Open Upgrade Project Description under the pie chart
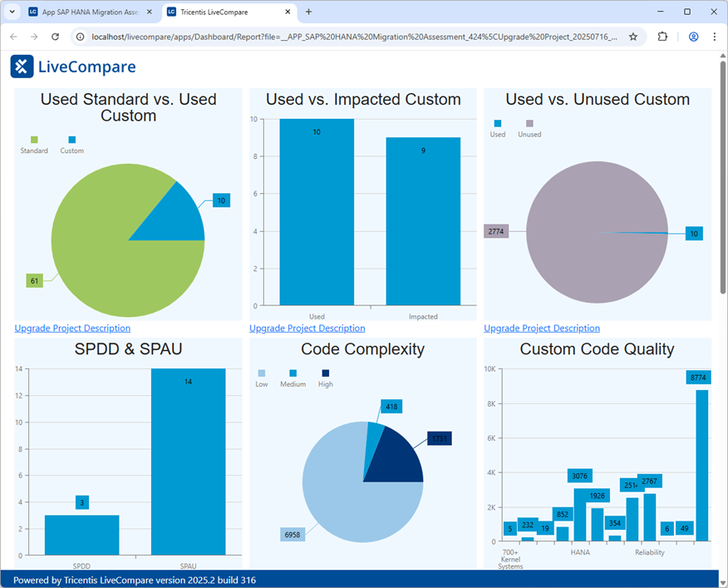This screenshot has width=728, height=588. (72, 328)
